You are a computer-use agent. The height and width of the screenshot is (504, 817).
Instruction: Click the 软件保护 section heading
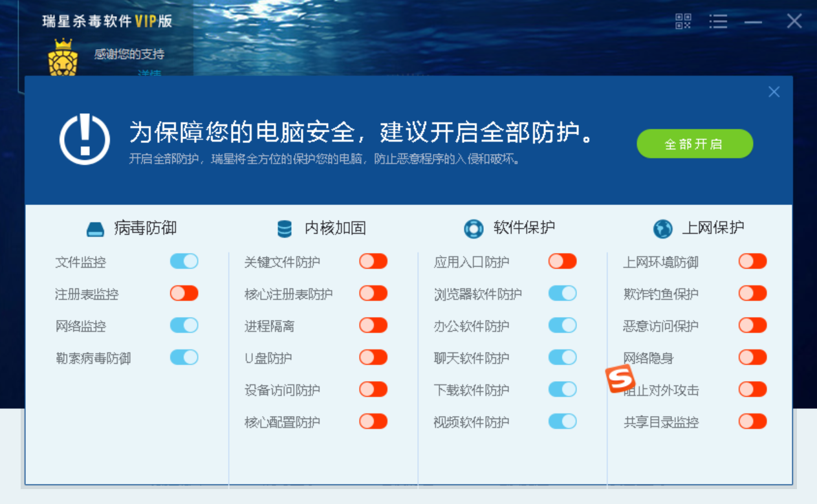click(524, 228)
